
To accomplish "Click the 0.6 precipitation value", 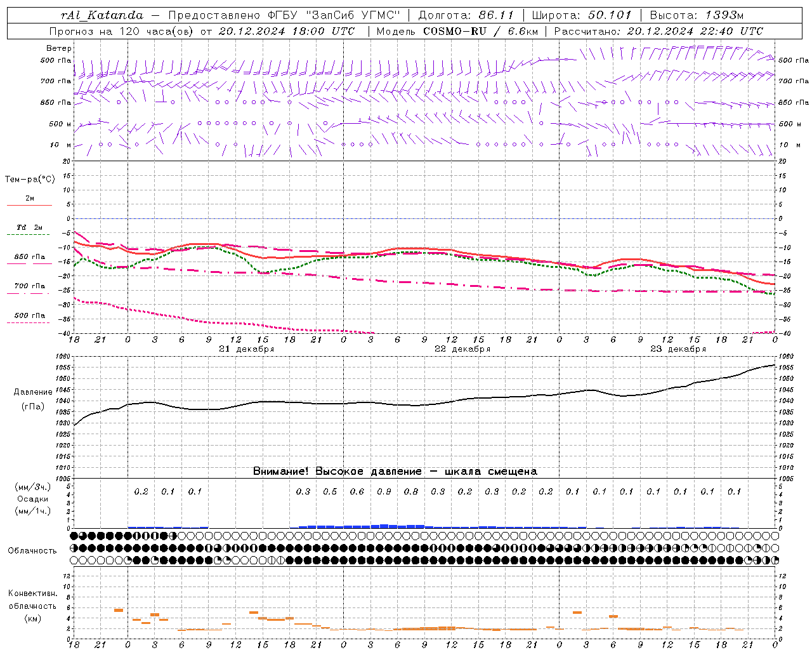I will 357,492.
